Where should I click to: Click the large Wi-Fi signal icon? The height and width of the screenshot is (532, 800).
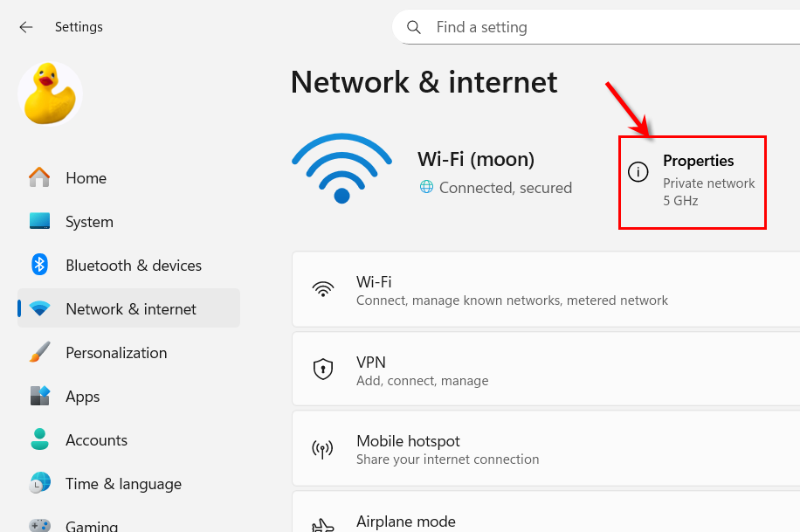click(341, 168)
